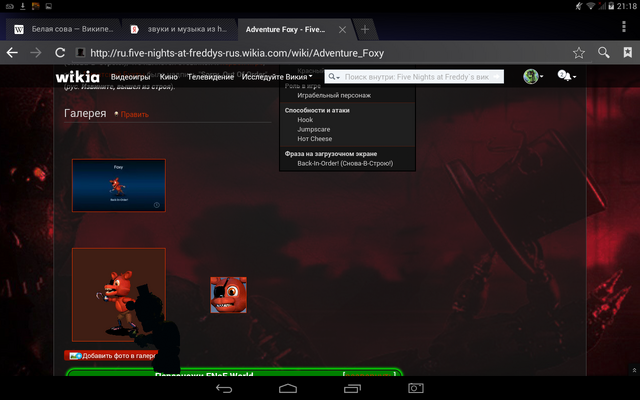This screenshot has width=640, height=400.
Task: Expand the Исследуйте Викия dropdown
Action: click(277, 77)
